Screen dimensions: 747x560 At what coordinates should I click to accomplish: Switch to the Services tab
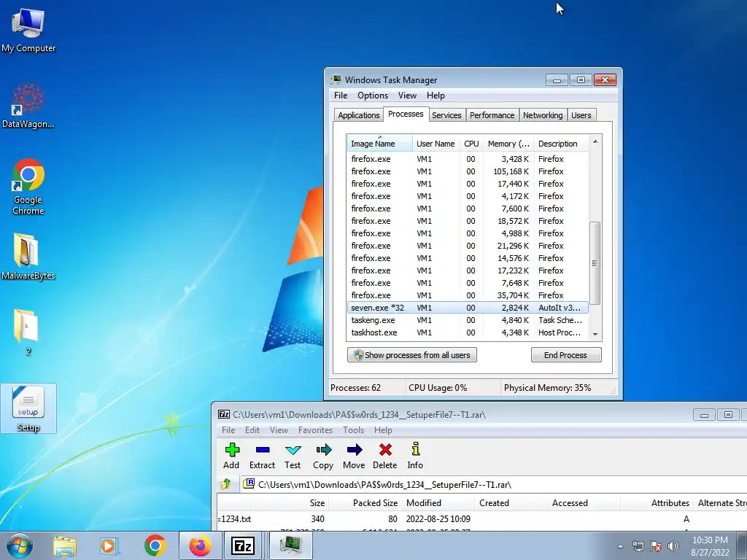point(446,115)
